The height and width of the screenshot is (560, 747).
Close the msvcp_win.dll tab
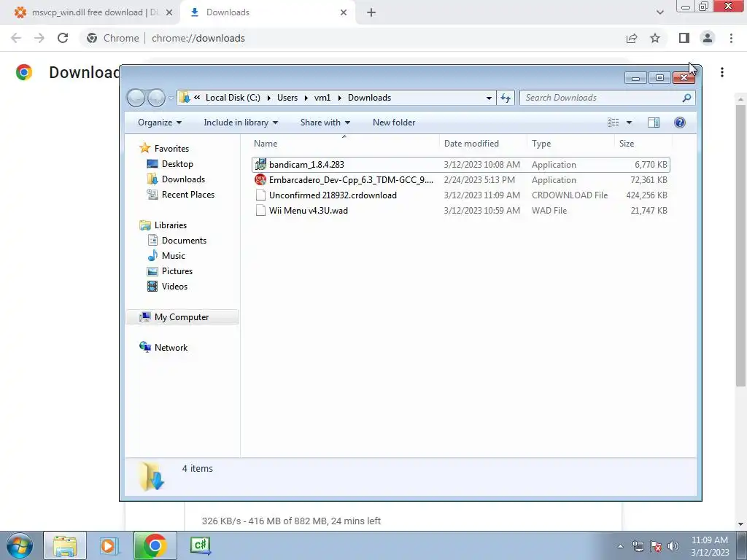(169, 12)
